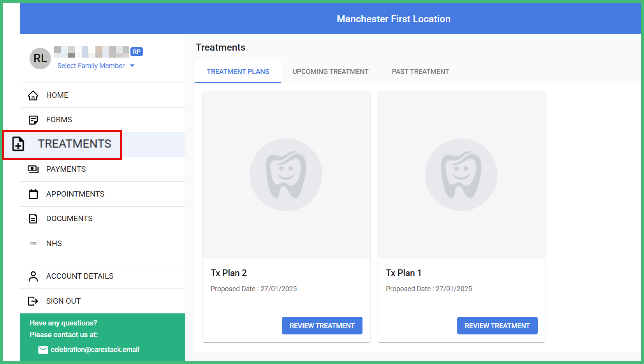The image size is (644, 364).
Task: Select the Home icon in sidebar
Action: tap(33, 95)
